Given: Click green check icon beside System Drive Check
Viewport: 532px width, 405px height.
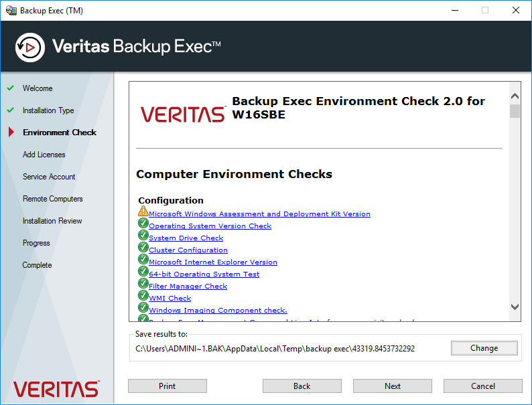Looking at the screenshot, I should click(x=143, y=235).
